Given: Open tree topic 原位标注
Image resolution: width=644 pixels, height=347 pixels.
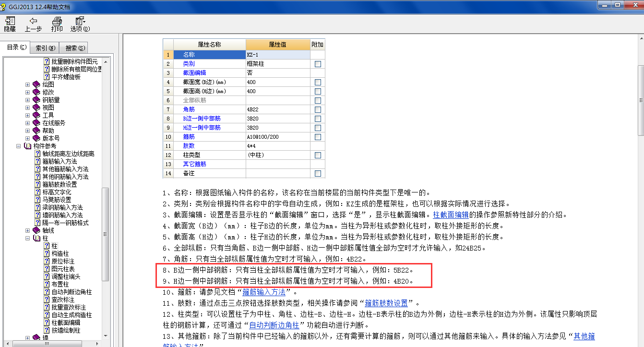Looking at the screenshot, I should coord(63,261).
